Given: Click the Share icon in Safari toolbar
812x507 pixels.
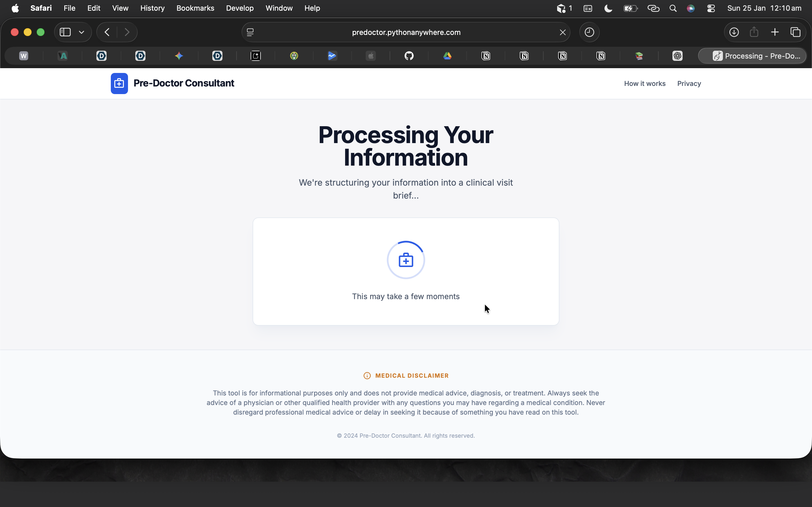Looking at the screenshot, I should pos(754,32).
